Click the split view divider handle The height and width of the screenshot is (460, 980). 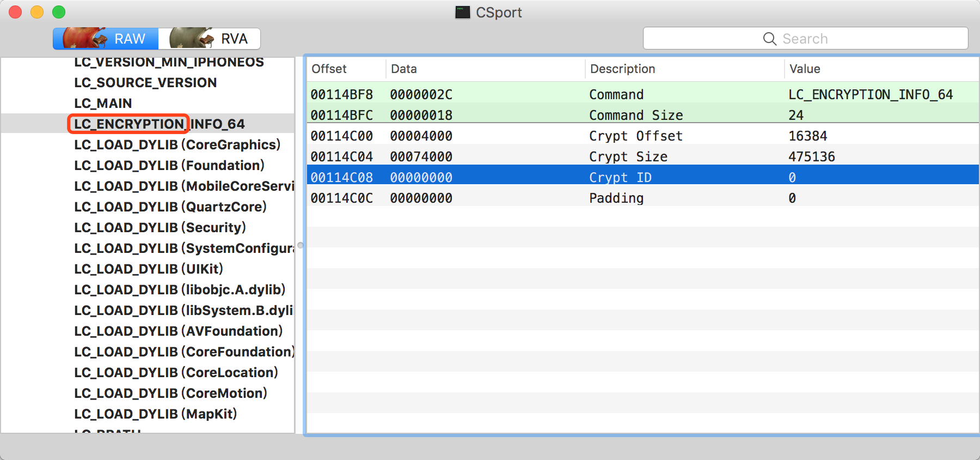[x=300, y=245]
